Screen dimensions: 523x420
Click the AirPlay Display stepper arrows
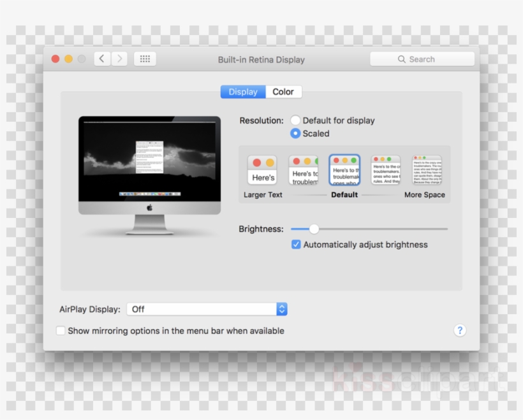tap(281, 309)
